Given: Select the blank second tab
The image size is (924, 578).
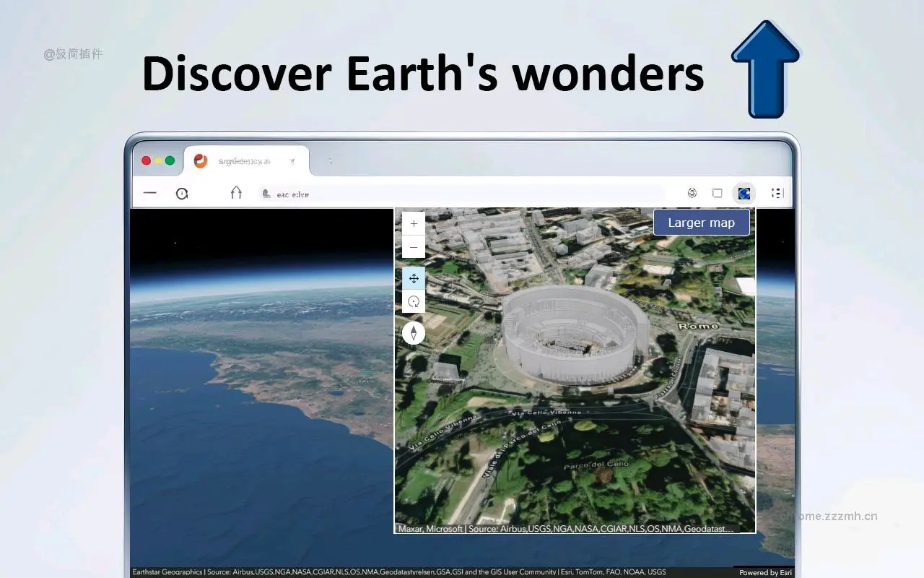Looking at the screenshot, I should point(331,160).
